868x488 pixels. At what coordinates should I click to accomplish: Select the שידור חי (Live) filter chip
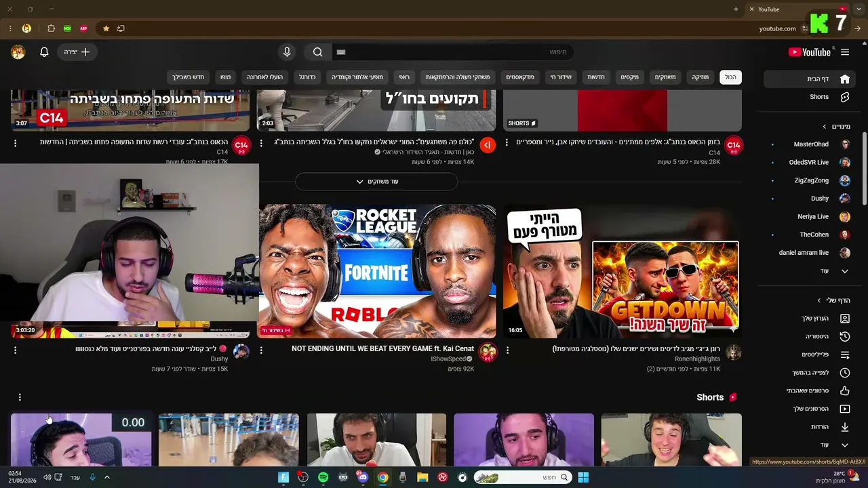click(x=561, y=77)
